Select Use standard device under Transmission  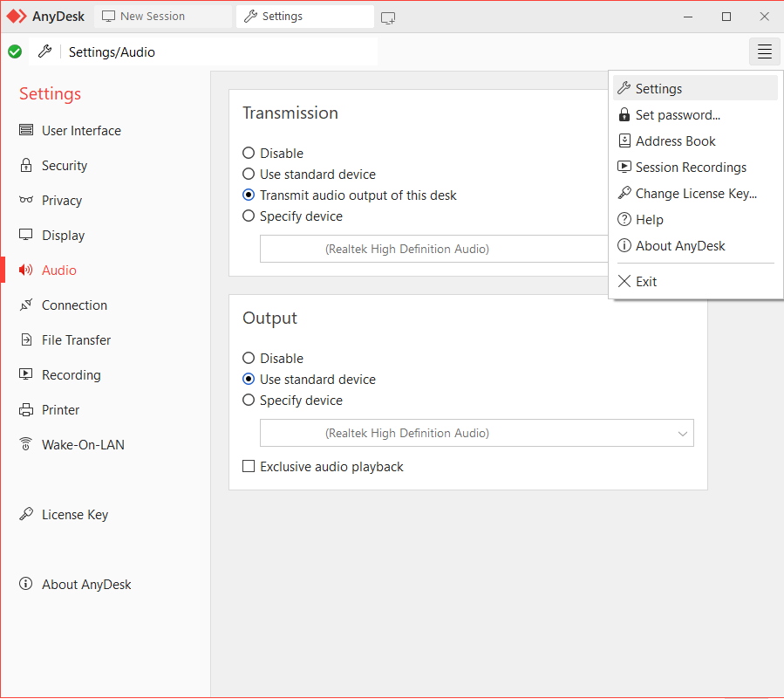click(x=249, y=175)
